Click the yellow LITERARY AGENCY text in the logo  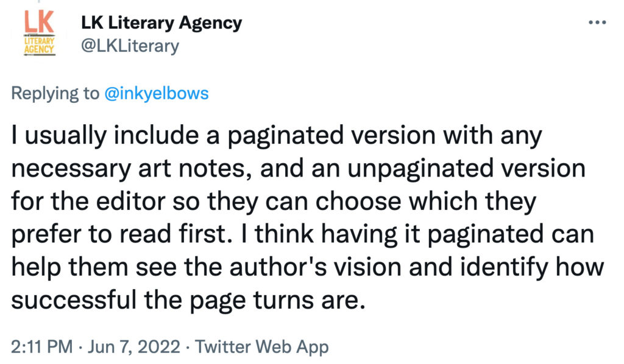39,45
